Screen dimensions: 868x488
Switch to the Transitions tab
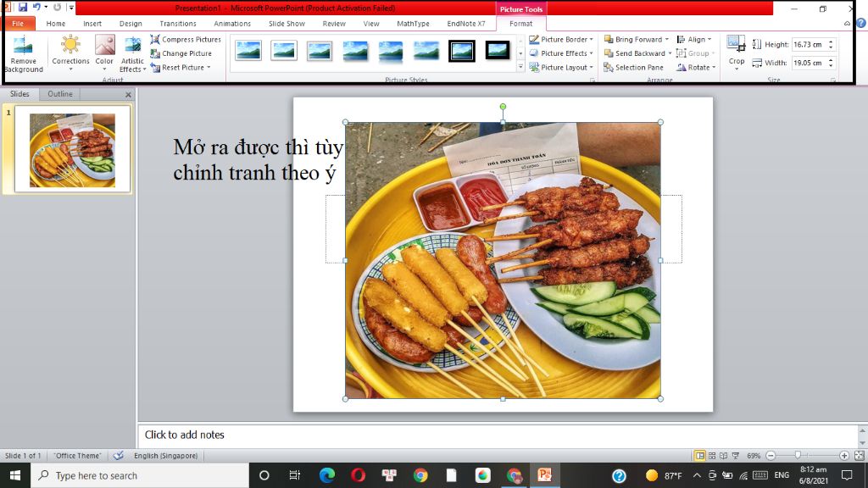[x=178, y=23]
